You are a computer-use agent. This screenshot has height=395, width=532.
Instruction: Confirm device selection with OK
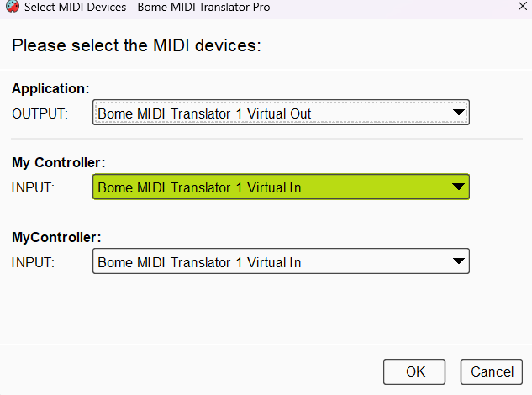click(414, 371)
